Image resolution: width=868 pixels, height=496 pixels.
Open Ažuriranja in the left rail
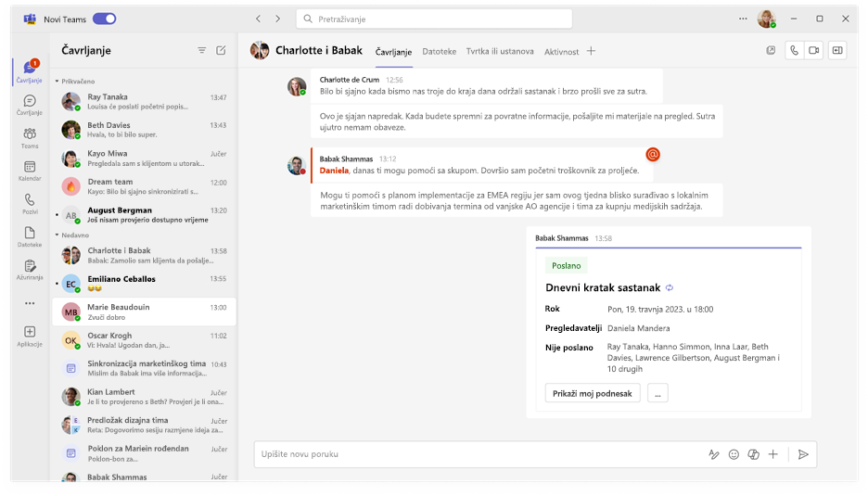[x=30, y=270]
